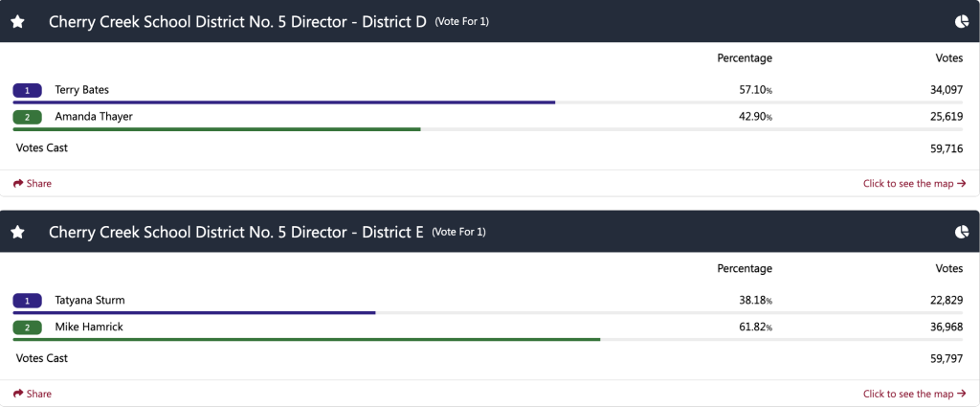Open the District E results map link

tap(914, 394)
